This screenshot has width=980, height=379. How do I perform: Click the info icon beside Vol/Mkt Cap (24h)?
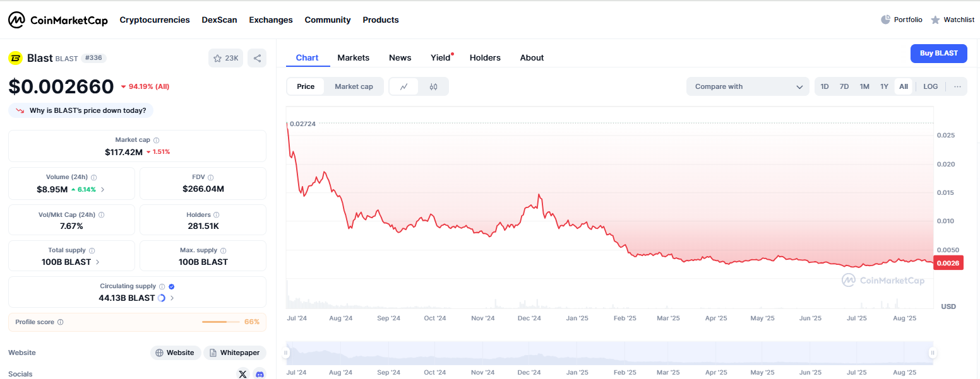coord(102,215)
